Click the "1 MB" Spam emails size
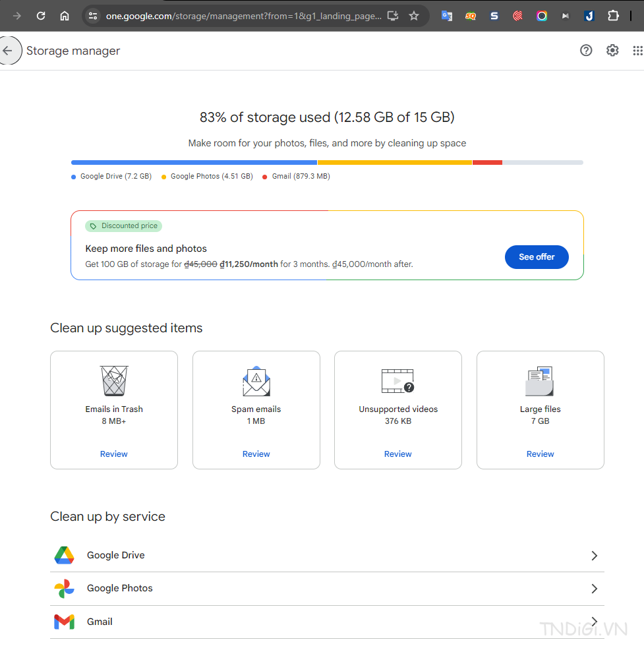Viewport: 644px width, 652px height. (x=256, y=421)
